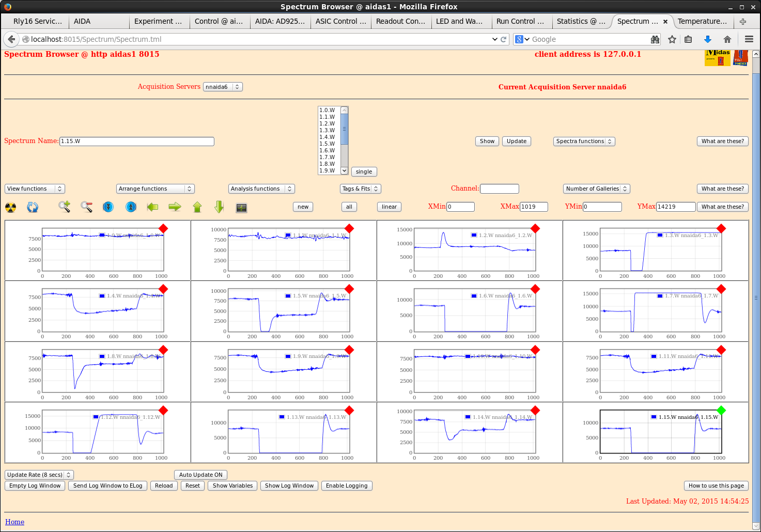Screen dimensions: 761x532
Task: Switch to the AIDA tab
Action: (x=99, y=21)
